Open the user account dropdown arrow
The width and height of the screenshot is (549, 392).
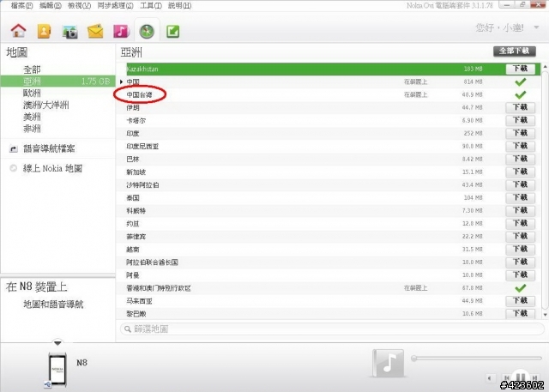536,27
